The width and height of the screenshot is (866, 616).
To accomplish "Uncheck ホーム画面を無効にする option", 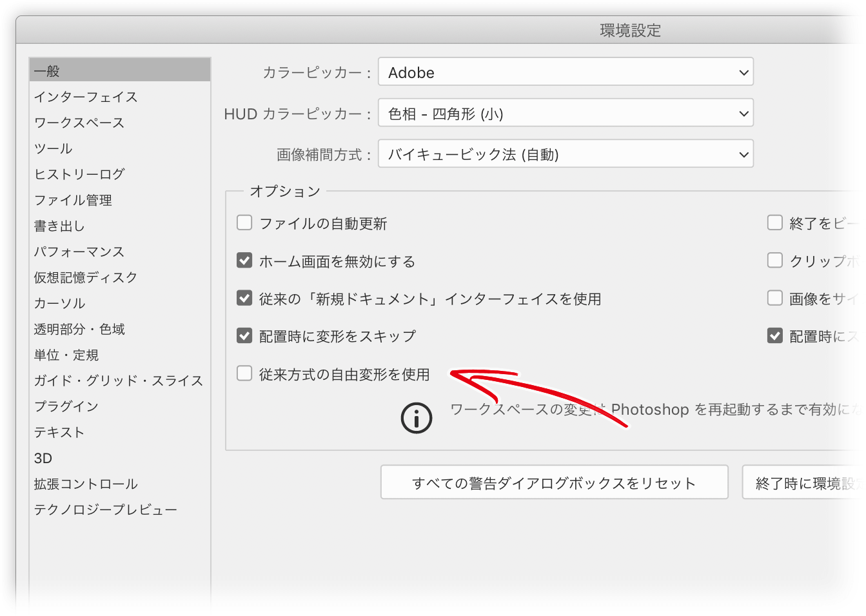I will point(244,260).
